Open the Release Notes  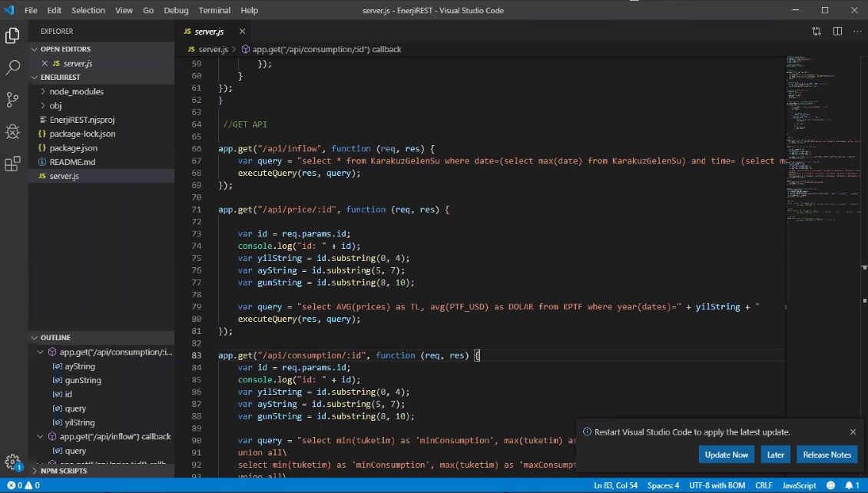point(827,454)
